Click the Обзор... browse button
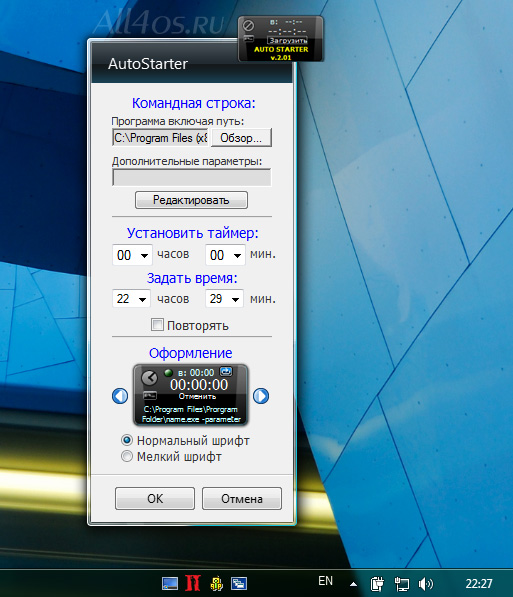513x597 pixels. (x=241, y=137)
